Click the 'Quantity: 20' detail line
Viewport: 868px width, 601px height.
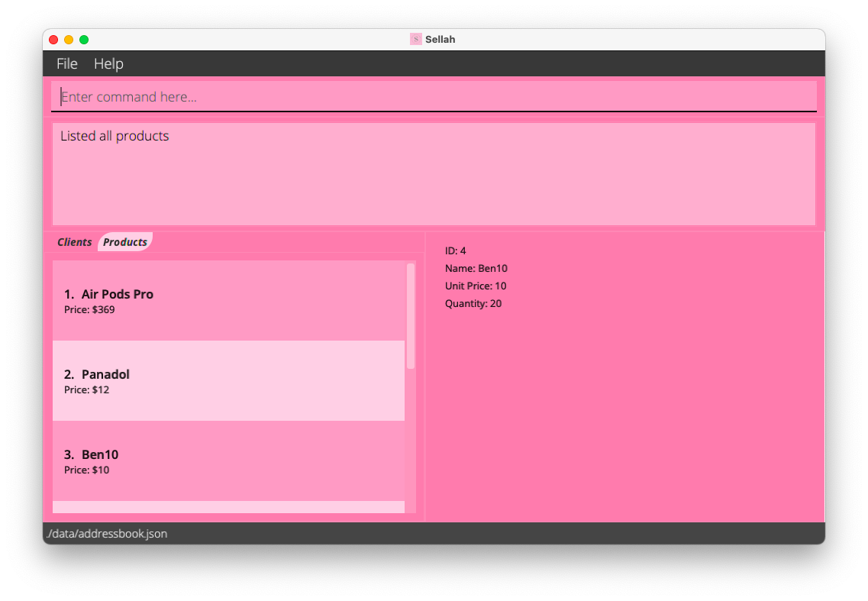coord(473,303)
